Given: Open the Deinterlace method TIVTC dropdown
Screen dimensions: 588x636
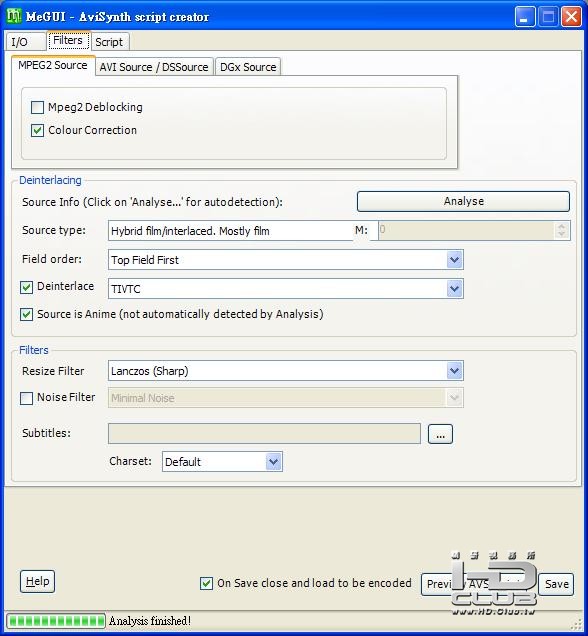Looking at the screenshot, I should (455, 289).
